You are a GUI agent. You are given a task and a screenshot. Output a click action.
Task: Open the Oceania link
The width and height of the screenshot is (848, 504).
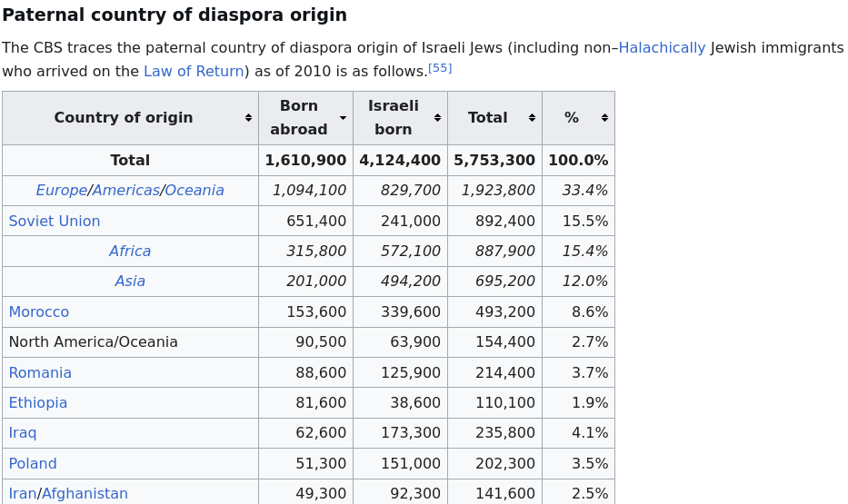[x=195, y=191]
